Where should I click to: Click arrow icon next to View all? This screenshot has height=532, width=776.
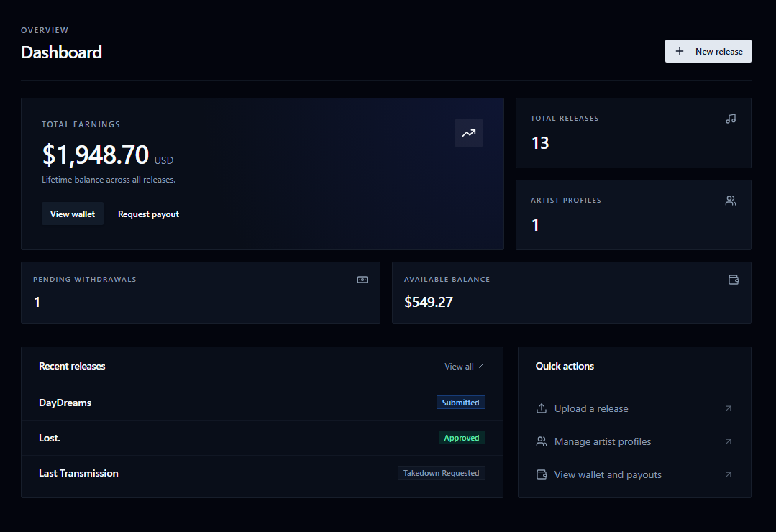[481, 366]
